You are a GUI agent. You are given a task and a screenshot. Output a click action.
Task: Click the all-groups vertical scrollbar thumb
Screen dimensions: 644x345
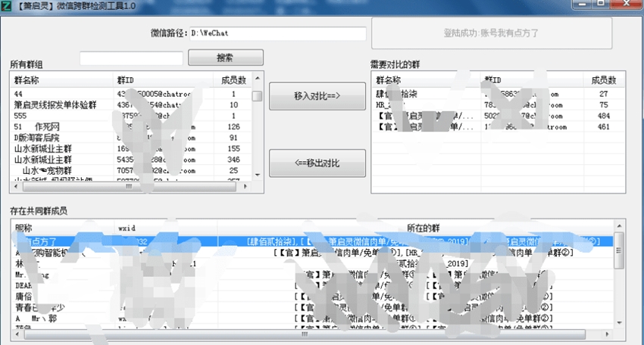pyautogui.click(x=258, y=96)
